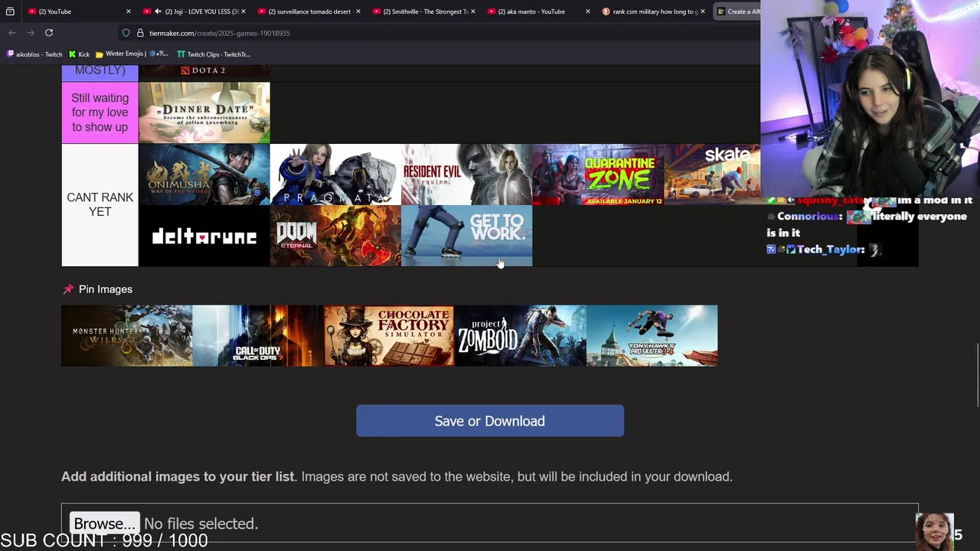Close the 'aka manto - YouTube' tab

pos(587,11)
